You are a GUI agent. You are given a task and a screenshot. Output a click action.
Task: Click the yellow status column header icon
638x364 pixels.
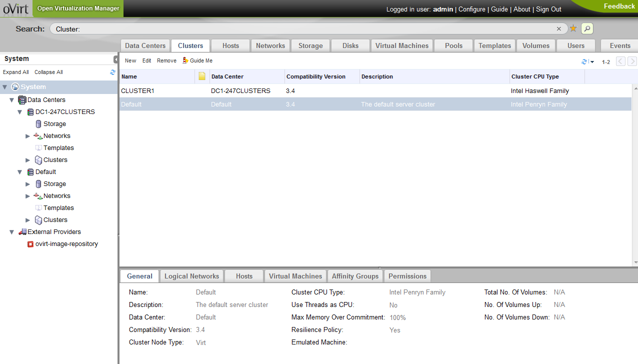click(202, 76)
